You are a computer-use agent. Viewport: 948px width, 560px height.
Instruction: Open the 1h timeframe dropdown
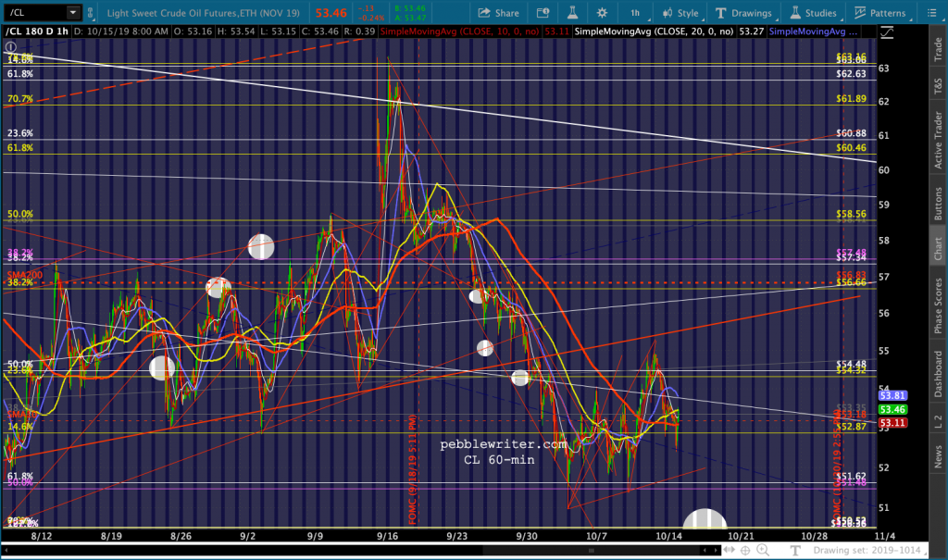point(637,13)
